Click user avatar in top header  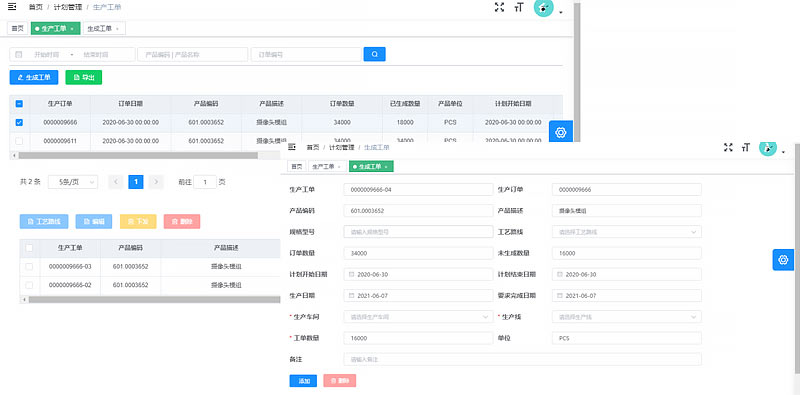point(543,7)
